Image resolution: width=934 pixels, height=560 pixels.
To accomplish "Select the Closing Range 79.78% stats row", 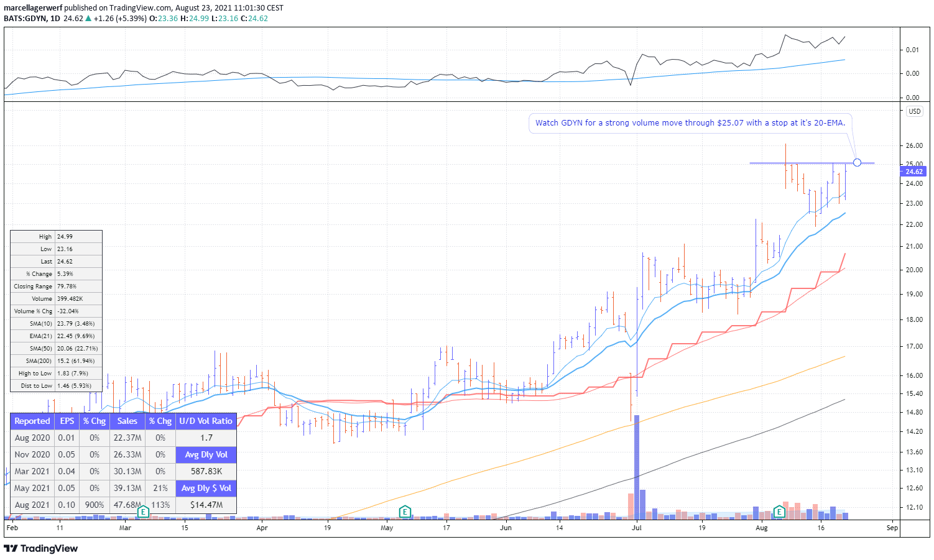I will [56, 287].
